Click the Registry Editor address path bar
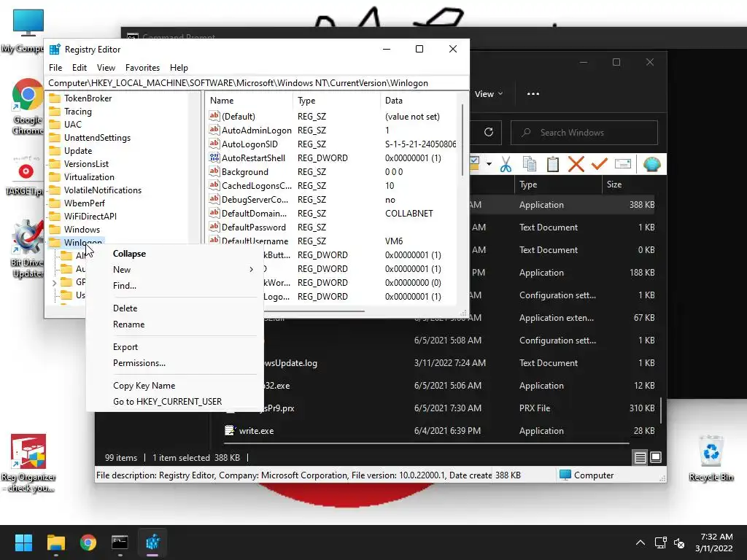Image resolution: width=747 pixels, height=560 pixels. click(x=256, y=83)
